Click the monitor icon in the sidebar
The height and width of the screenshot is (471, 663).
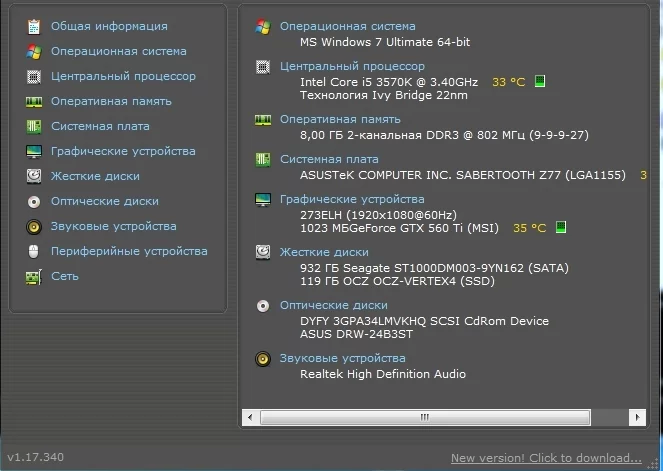34,151
